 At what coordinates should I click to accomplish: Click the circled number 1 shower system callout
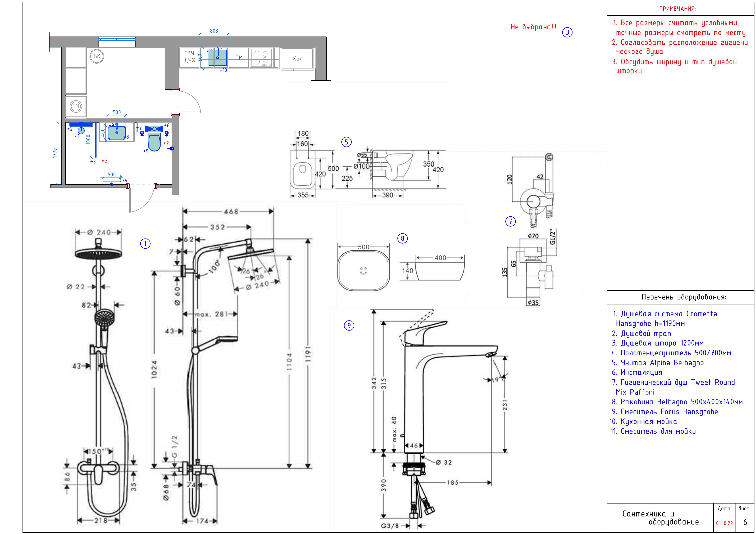click(145, 244)
